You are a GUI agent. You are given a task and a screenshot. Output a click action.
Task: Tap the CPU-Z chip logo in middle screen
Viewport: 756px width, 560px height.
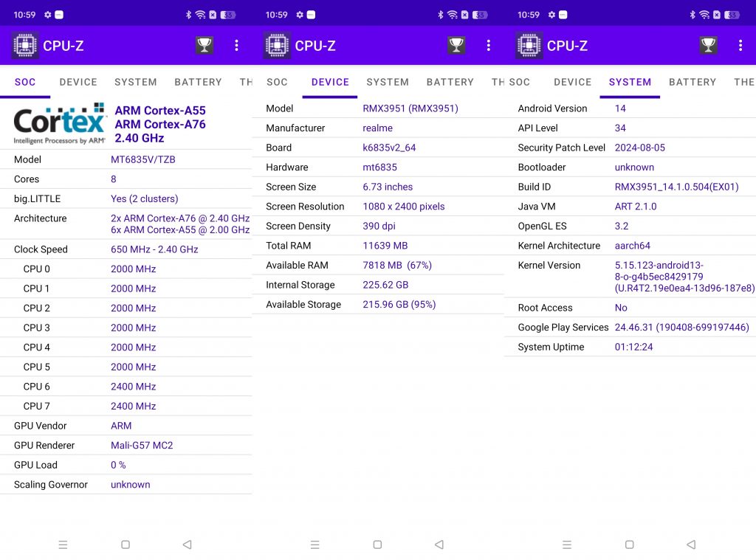pos(278,45)
